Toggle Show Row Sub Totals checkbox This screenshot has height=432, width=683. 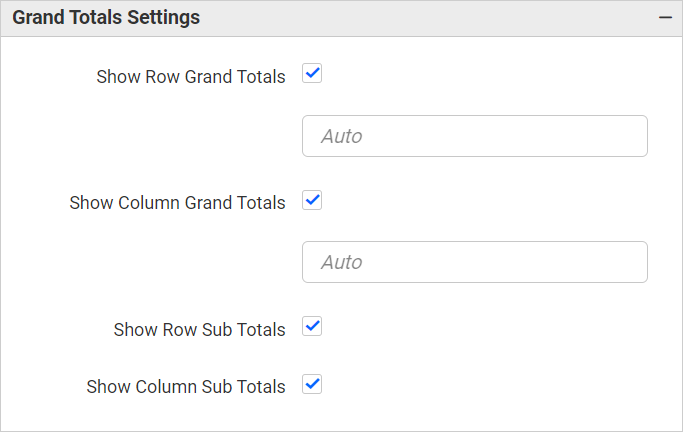coord(312,327)
